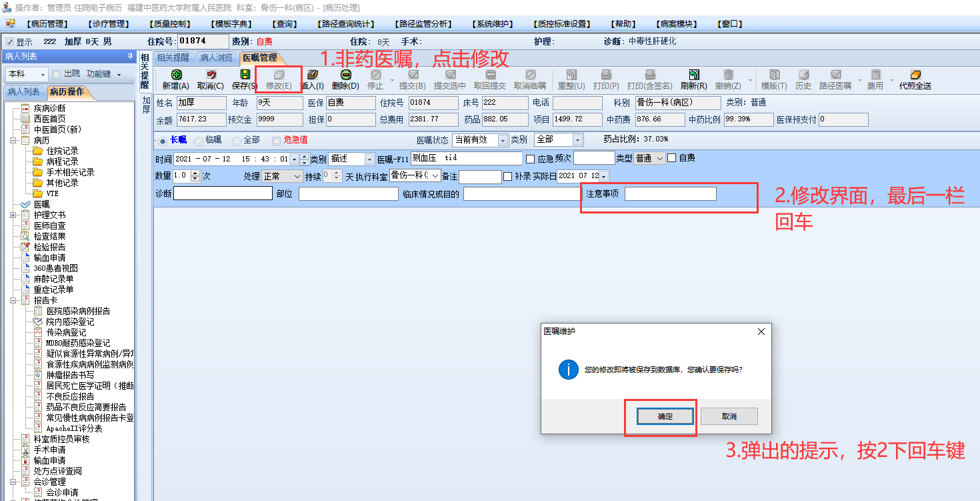The height and width of the screenshot is (501, 980).
Task: Open the 质量控制 menu
Action: point(169,24)
